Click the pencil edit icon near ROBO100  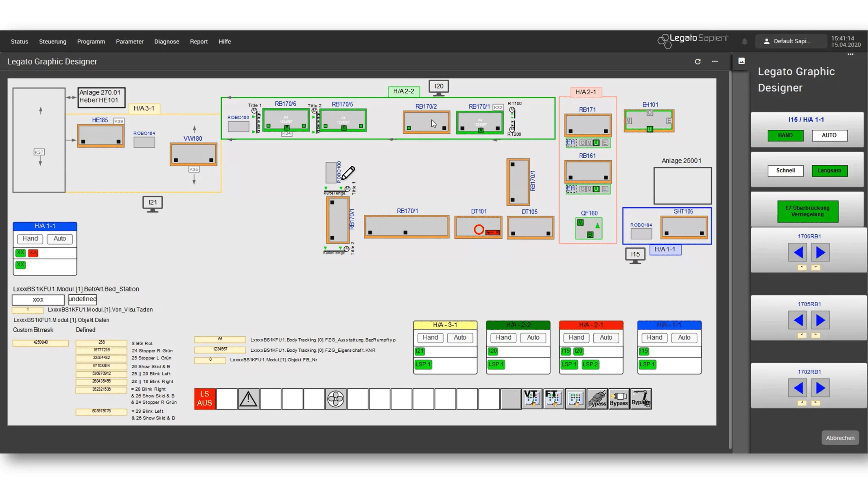[x=348, y=173]
